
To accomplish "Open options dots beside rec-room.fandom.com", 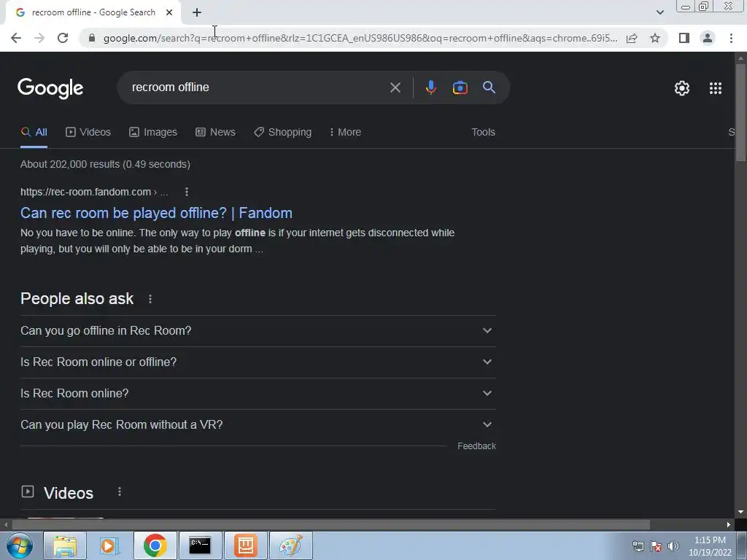I will [186, 192].
